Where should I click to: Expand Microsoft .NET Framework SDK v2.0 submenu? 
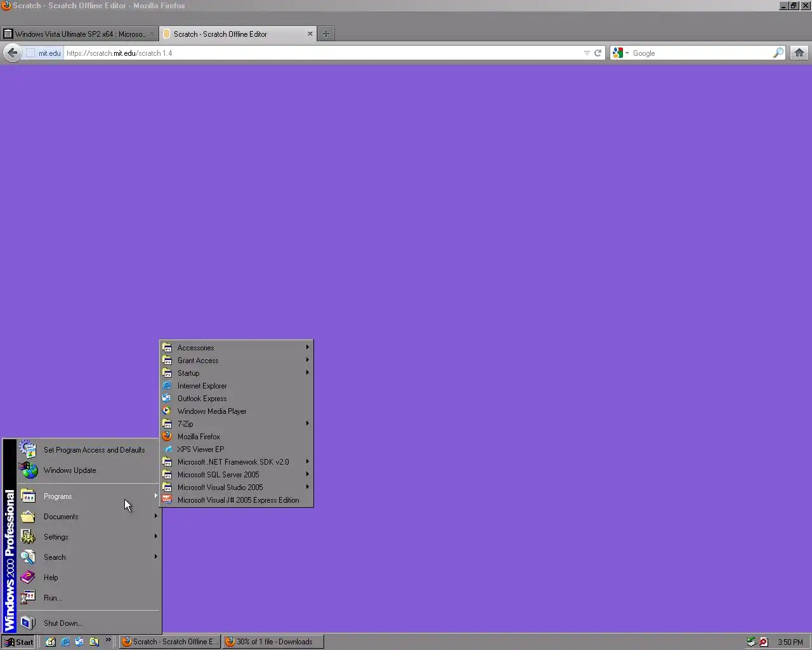[x=236, y=462]
